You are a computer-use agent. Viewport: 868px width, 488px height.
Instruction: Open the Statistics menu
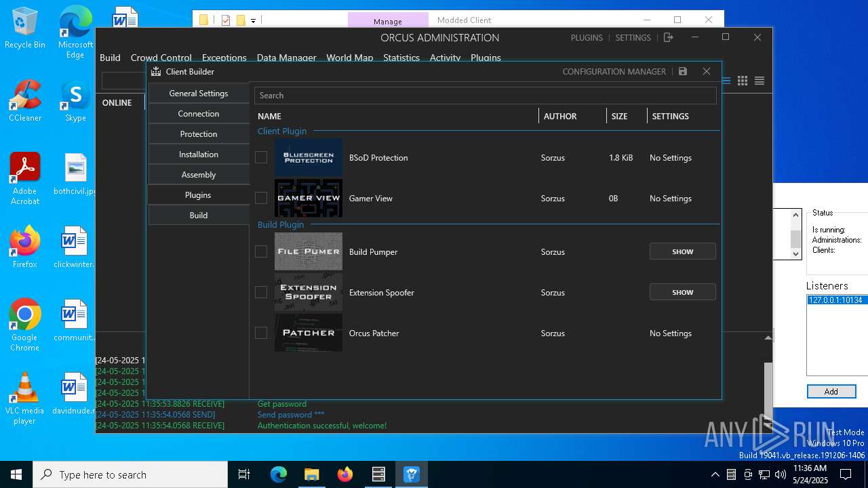401,58
